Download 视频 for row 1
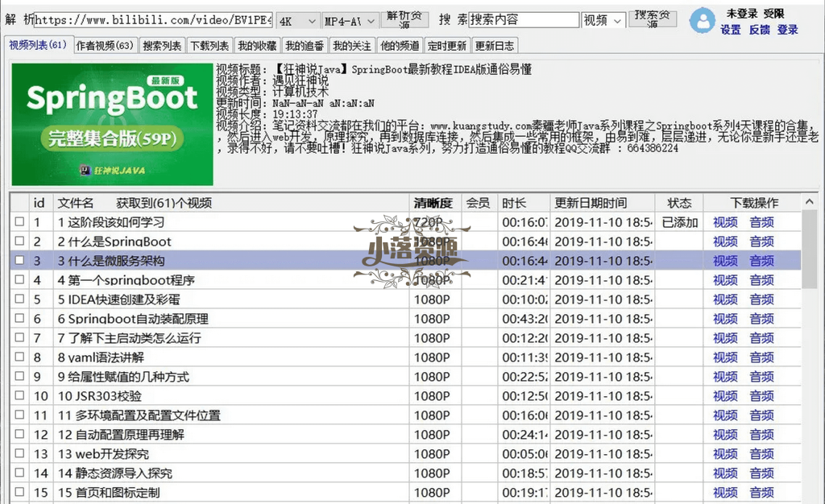Viewport: 825px width, 504px height. (725, 222)
